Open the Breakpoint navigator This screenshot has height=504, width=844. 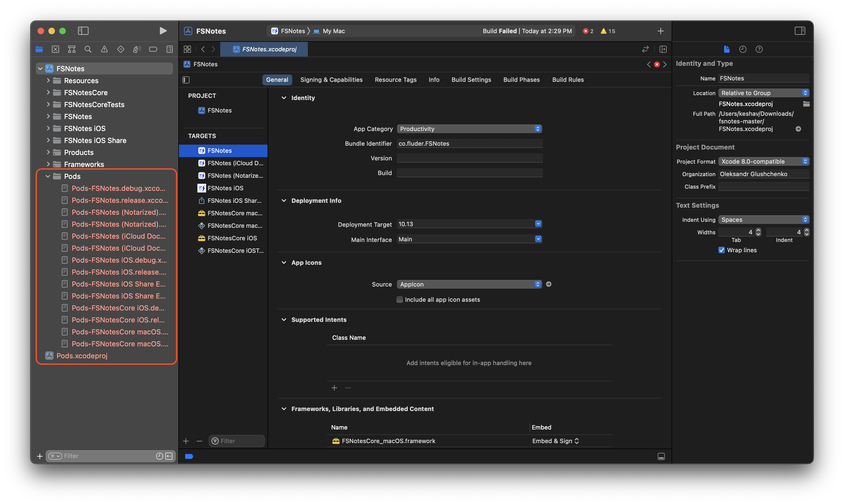153,49
